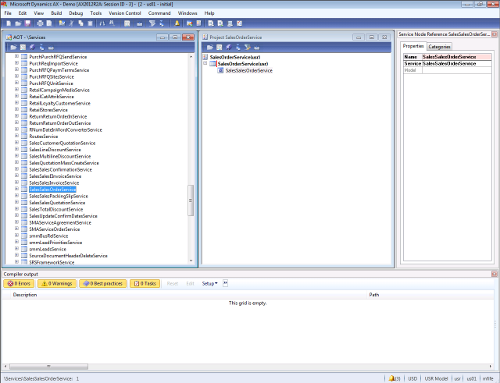Image resolution: width=500 pixels, height=383 pixels.
Task: Click the Cut scissors icon in main toolbar
Action: 71,23
